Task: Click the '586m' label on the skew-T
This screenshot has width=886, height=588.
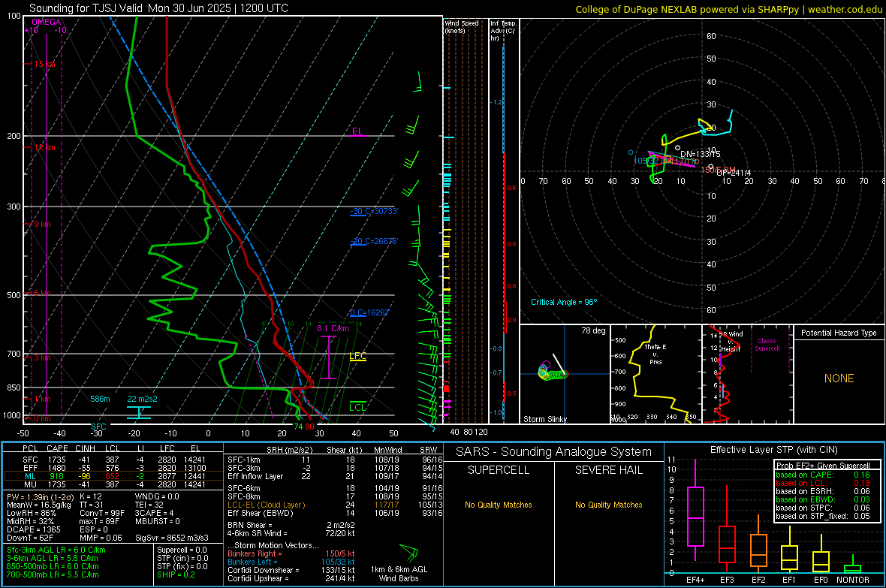Action: tap(100, 399)
